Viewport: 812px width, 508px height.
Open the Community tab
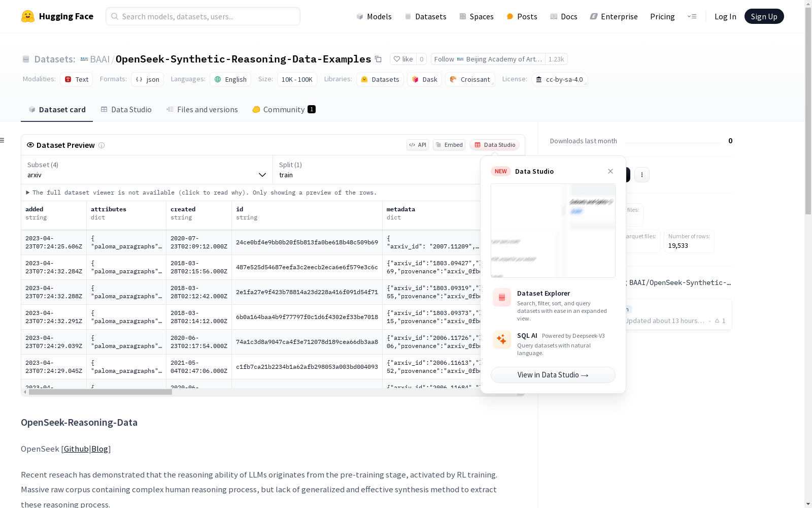pyautogui.click(x=284, y=110)
